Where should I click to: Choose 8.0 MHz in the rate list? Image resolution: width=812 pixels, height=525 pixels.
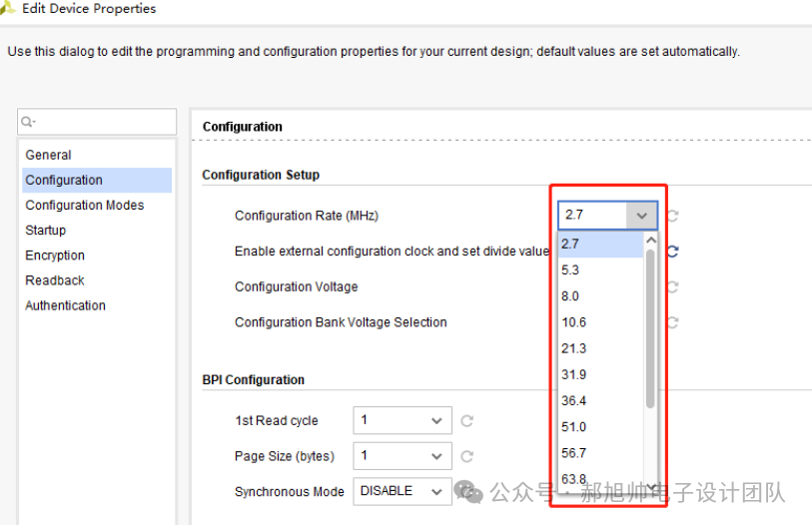click(600, 296)
